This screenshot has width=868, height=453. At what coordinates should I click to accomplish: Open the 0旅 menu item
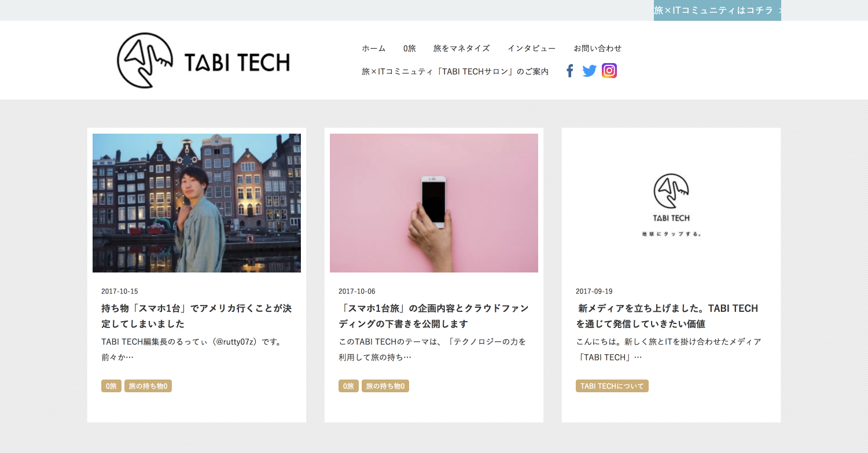click(410, 48)
